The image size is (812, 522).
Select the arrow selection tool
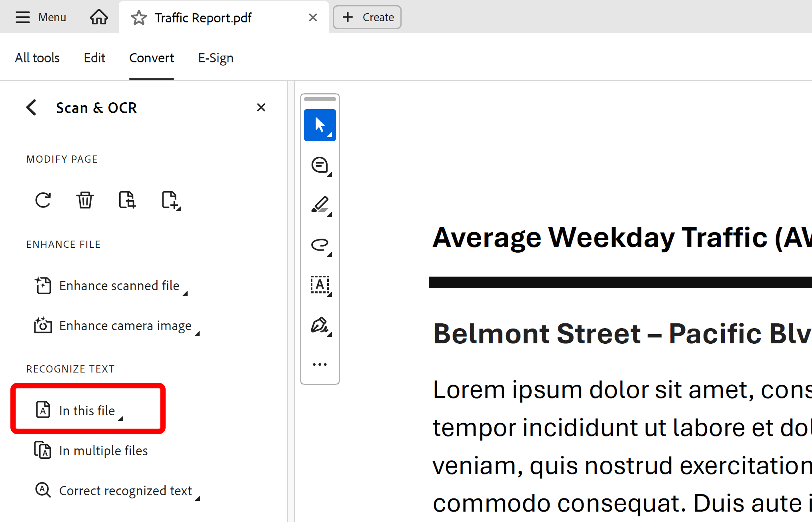pyautogui.click(x=320, y=125)
